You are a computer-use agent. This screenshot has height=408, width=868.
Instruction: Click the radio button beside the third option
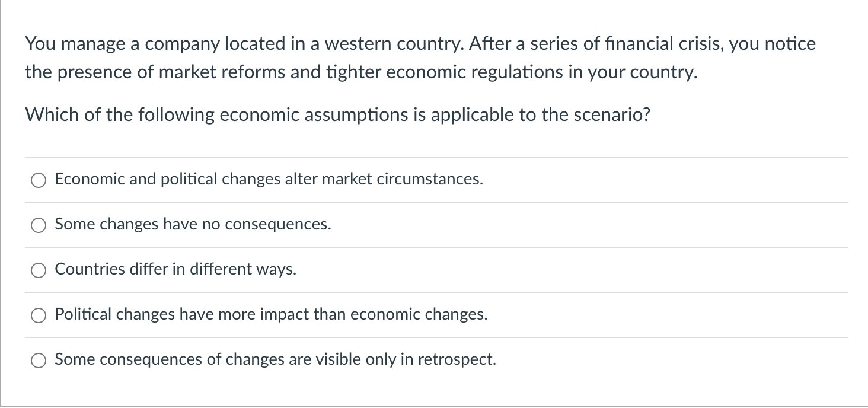(x=38, y=270)
